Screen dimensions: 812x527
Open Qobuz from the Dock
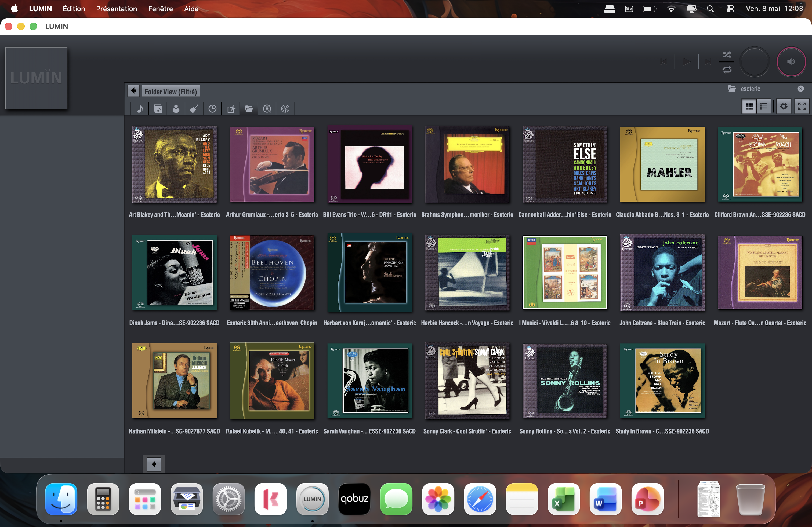pos(354,499)
